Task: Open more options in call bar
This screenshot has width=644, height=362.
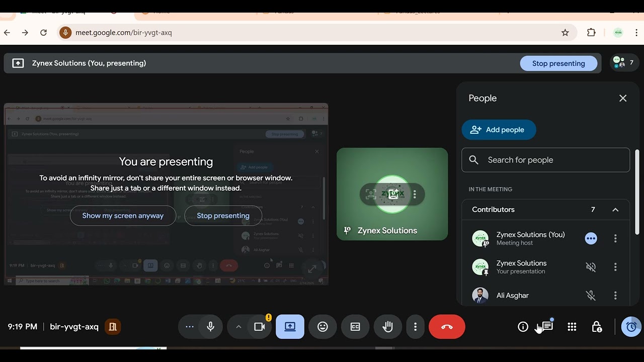Action: [415, 327]
